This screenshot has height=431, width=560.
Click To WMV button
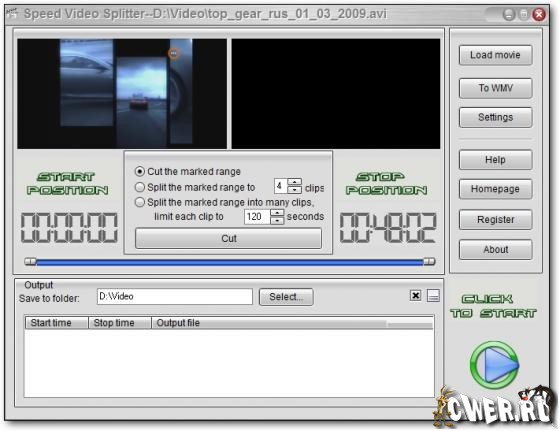[x=495, y=88]
